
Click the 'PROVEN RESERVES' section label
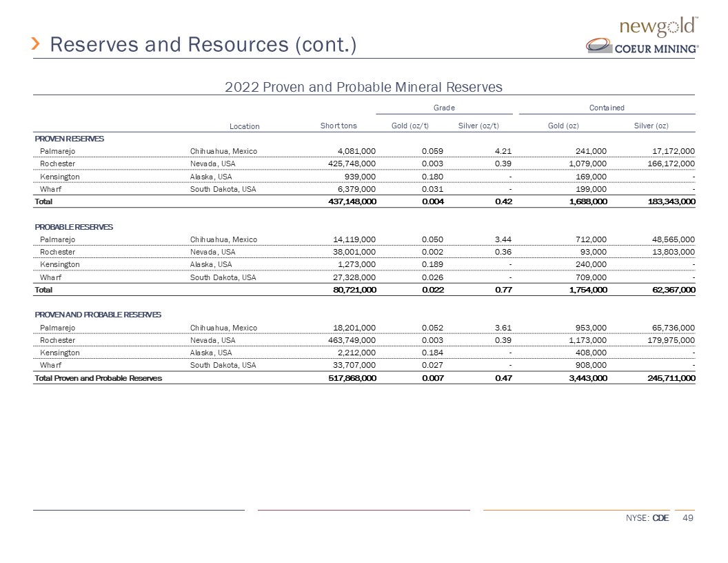[70, 139]
